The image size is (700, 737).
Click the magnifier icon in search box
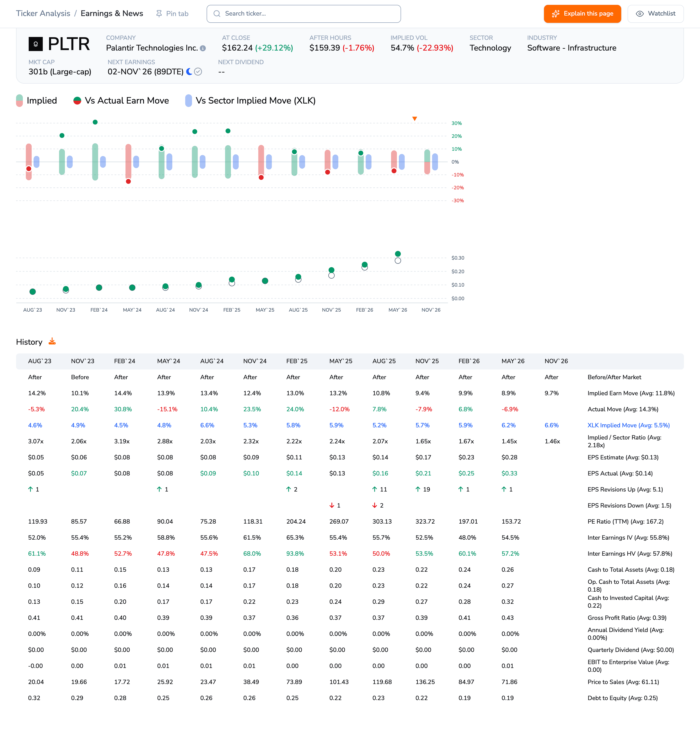(217, 14)
